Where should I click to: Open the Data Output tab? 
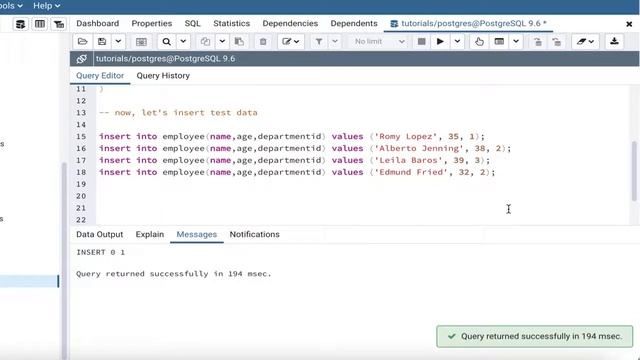coord(100,234)
